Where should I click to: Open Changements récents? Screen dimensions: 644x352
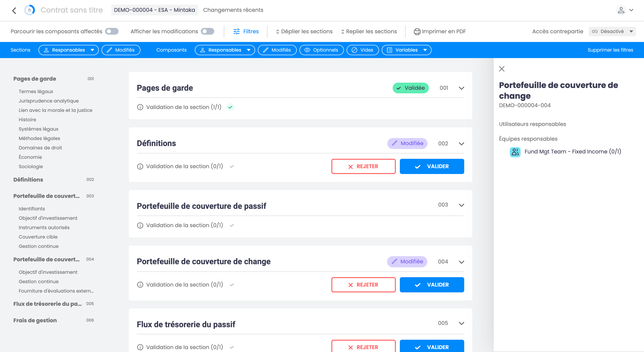point(233,10)
